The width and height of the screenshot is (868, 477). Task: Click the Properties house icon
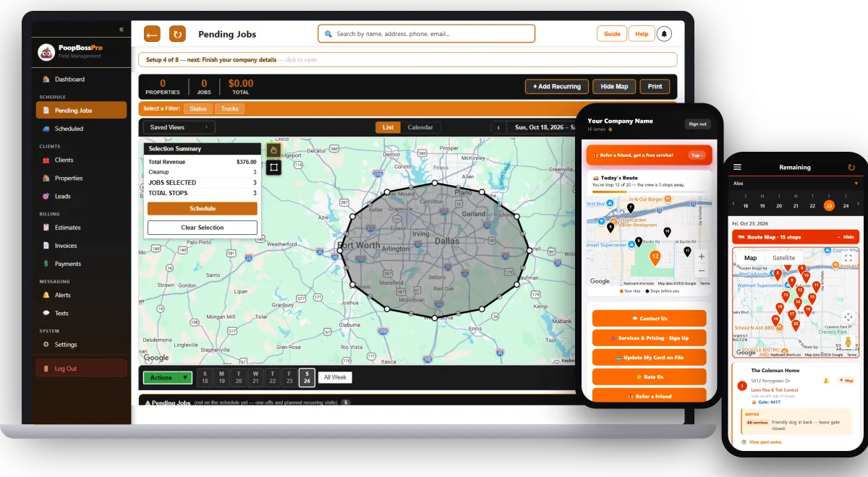coord(46,179)
